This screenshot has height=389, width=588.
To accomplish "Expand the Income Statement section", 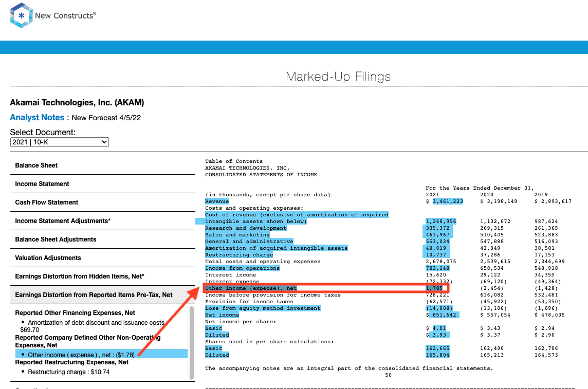I will point(102,184).
